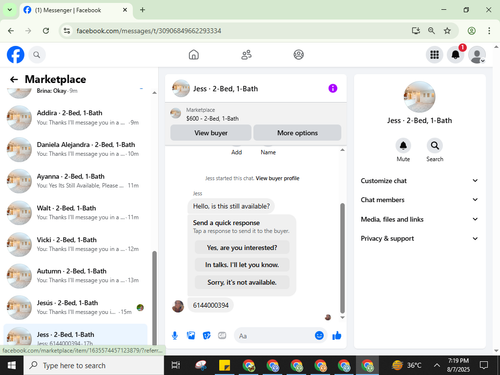The width and height of the screenshot is (500, 375).
Task: Open Vicki 2-Bed, 1-Bath conversation
Action: [76, 244]
